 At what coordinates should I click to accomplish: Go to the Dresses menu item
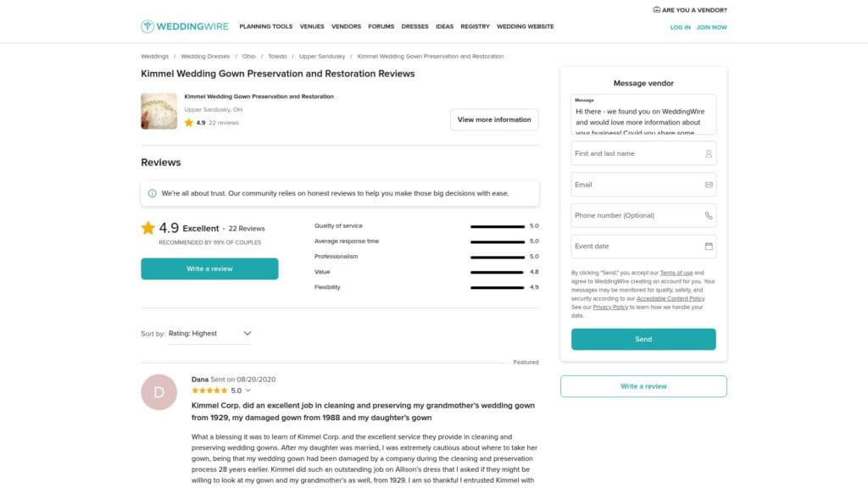pos(415,26)
